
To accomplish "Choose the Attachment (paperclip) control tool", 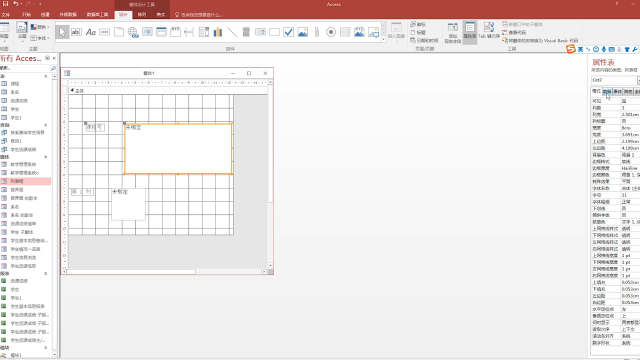I will [x=317, y=32].
